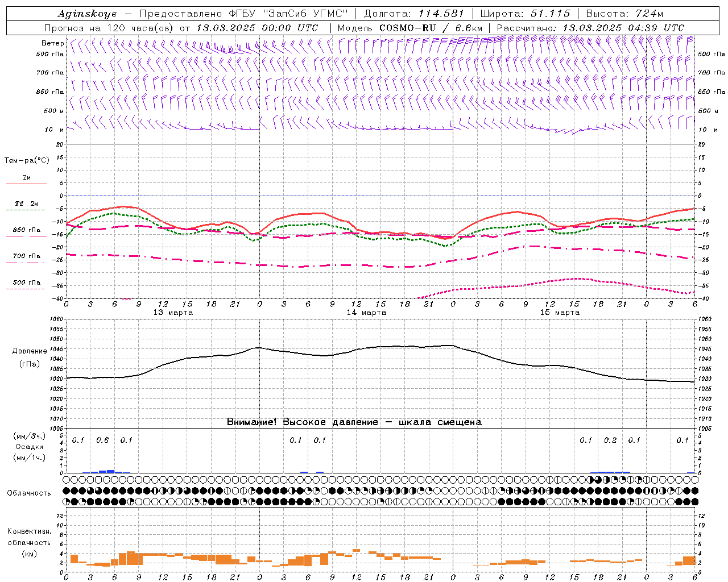Click the "Конвективн." convective cloud label
Image resolution: width=728 pixels, height=582 pixels.
click(29, 531)
